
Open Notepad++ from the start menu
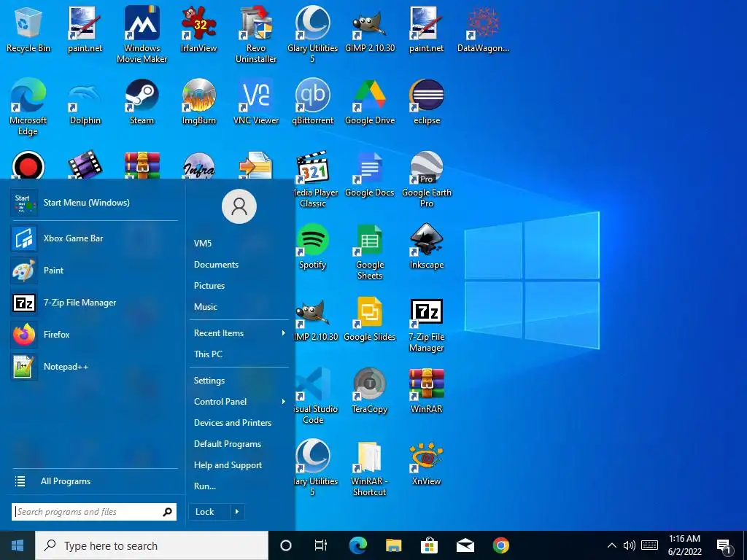tap(94, 367)
